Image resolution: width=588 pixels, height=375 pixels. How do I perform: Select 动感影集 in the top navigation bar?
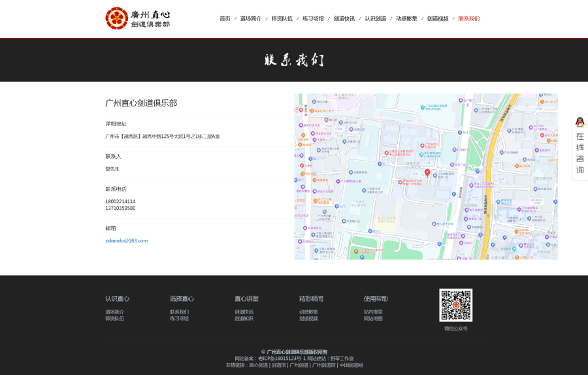point(406,18)
